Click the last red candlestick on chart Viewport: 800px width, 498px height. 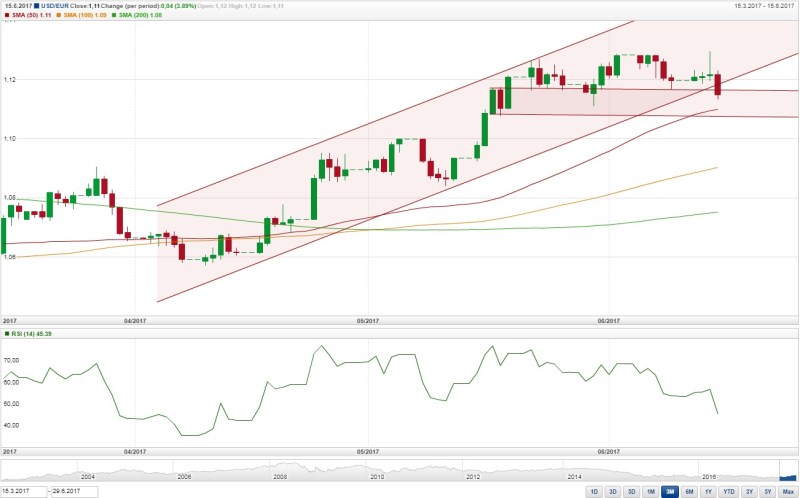[719, 85]
